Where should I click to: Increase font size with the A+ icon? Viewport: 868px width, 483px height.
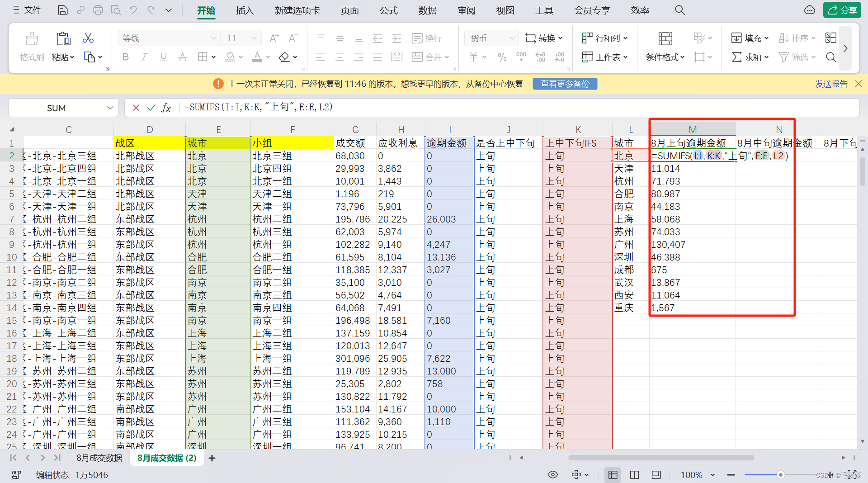coord(274,38)
